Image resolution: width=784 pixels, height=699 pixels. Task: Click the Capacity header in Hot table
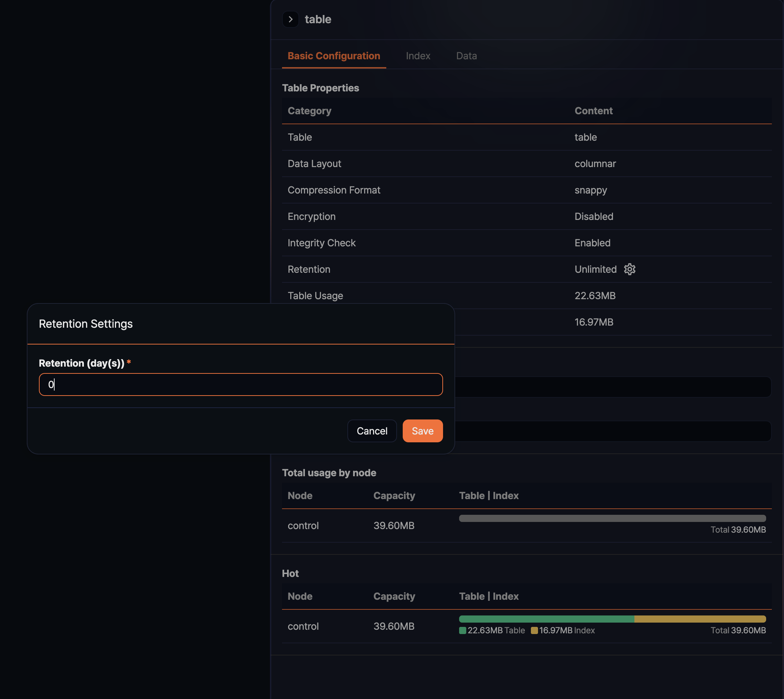pos(394,596)
